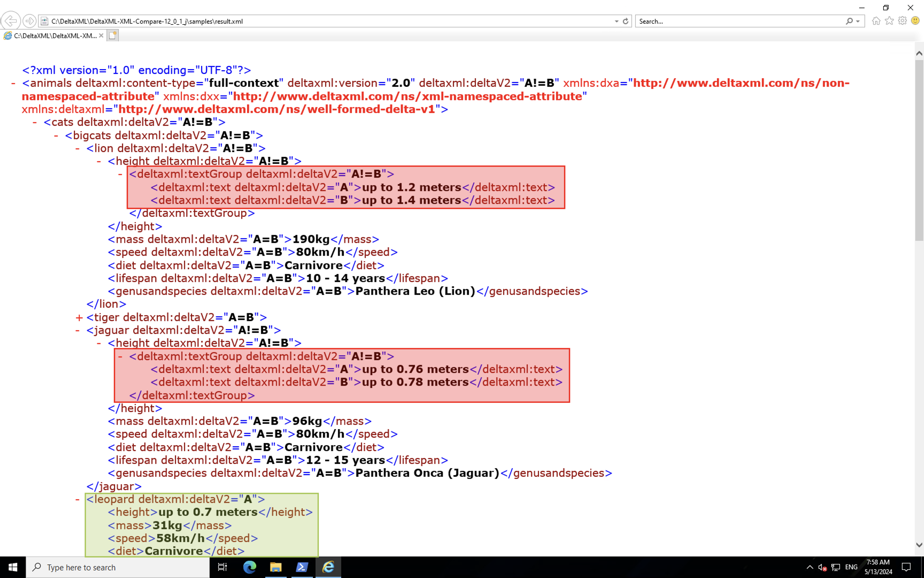Click the 'up to 0.78 meters' text

coord(415,382)
